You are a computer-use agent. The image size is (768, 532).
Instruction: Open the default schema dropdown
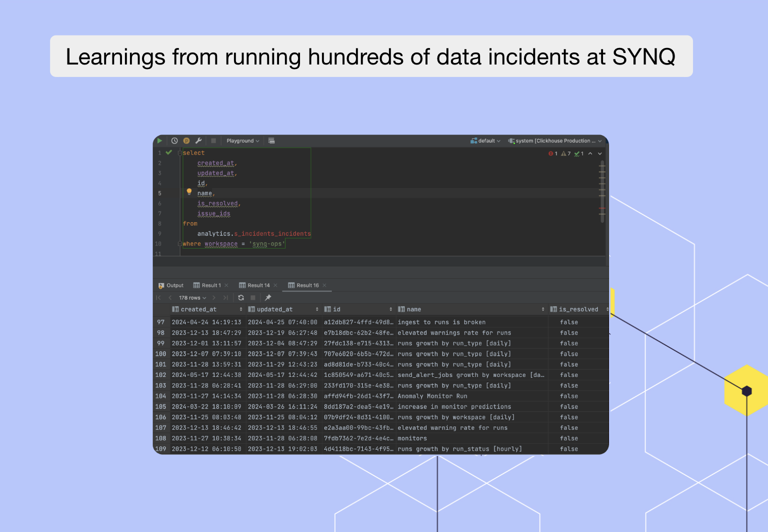[485, 141]
